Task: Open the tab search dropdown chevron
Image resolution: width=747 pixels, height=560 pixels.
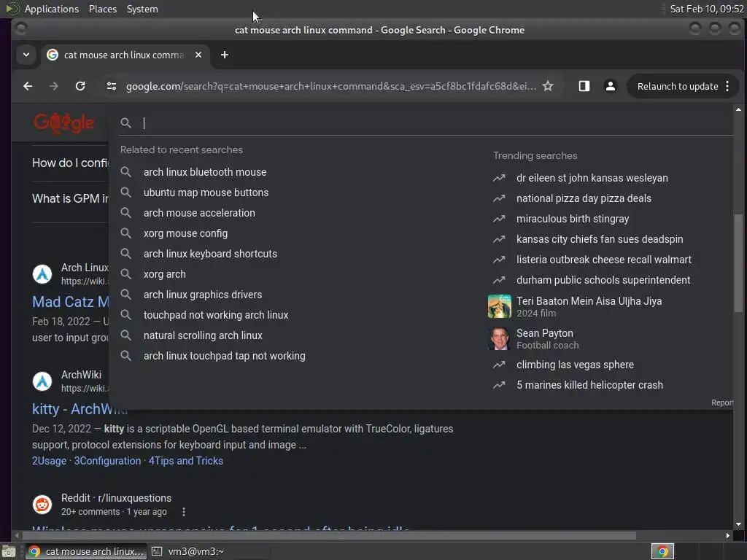Action: pos(26,55)
